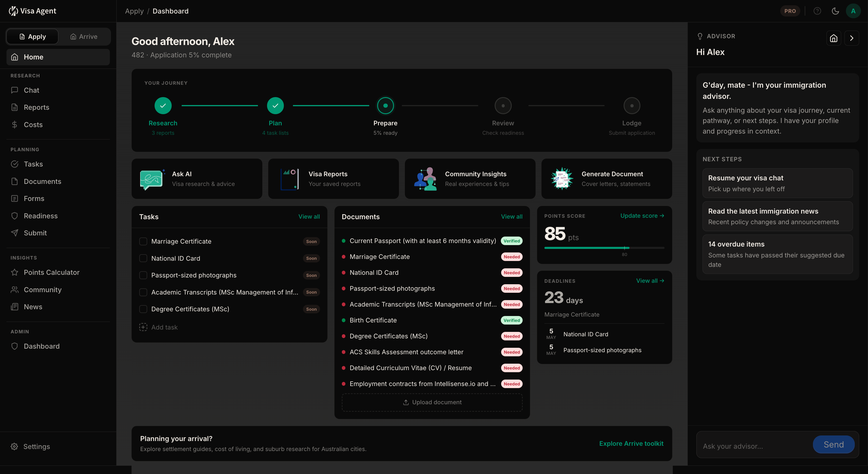
Task: Switch to the Apply tab
Action: (x=32, y=36)
